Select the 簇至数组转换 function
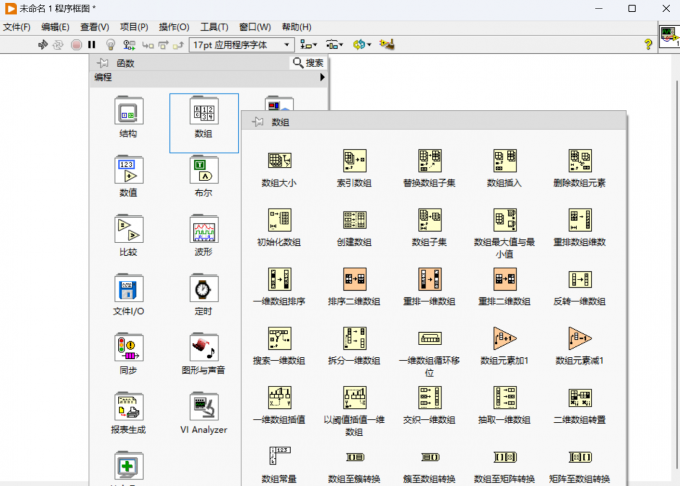The width and height of the screenshot is (680, 486). pyautogui.click(x=430, y=457)
